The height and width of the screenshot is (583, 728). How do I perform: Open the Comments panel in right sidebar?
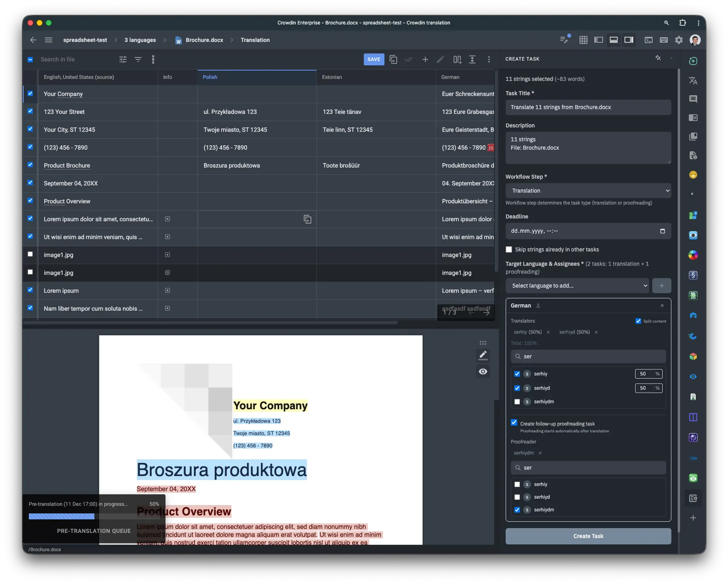[x=693, y=99]
